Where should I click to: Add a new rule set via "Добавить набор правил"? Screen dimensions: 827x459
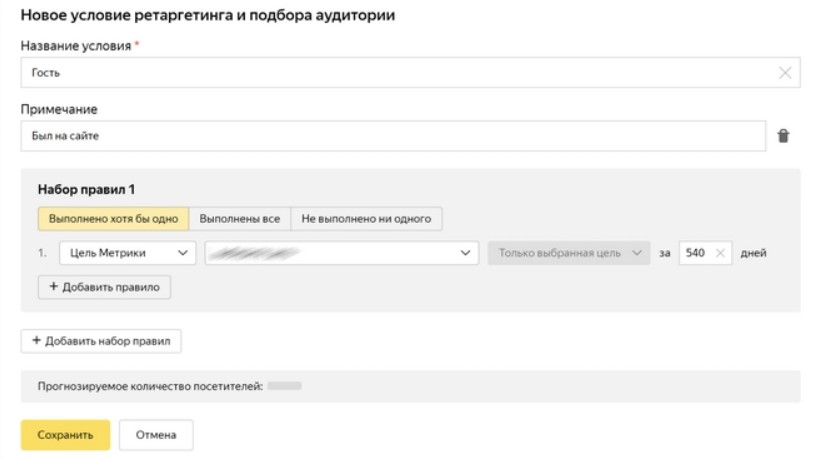coord(101,341)
